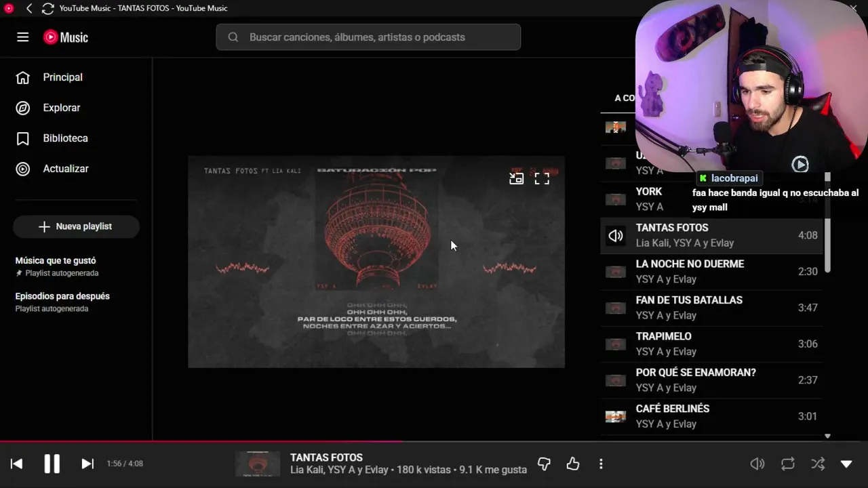
Task: Enter fullscreen on the video player
Action: 542,178
